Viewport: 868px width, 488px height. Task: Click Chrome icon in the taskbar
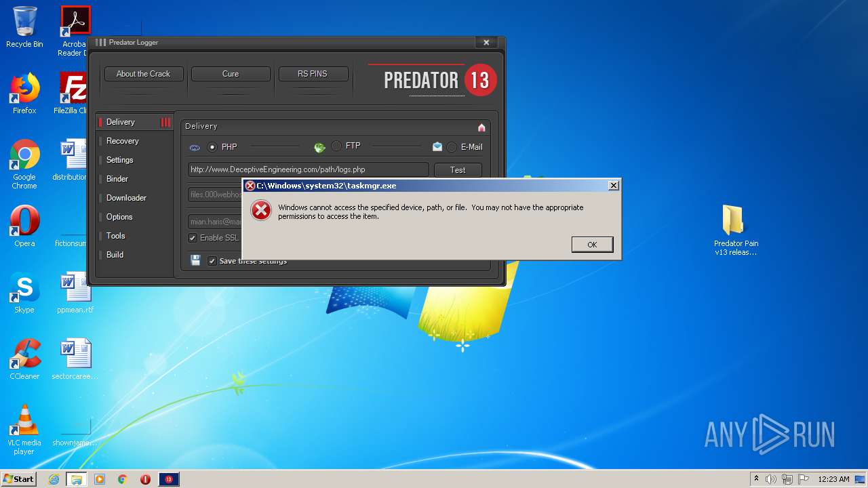click(x=123, y=479)
